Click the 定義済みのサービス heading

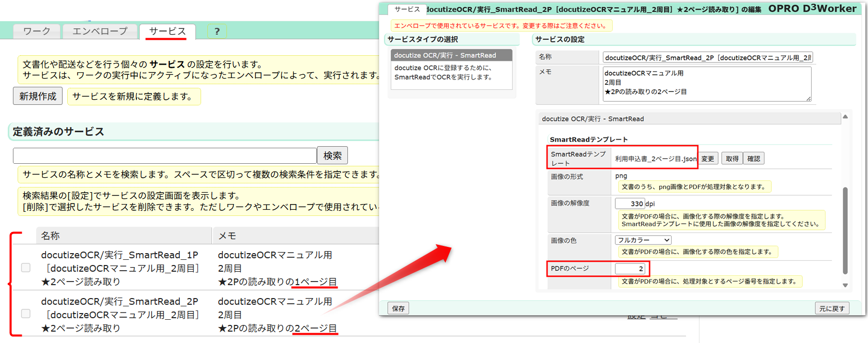coord(58,132)
